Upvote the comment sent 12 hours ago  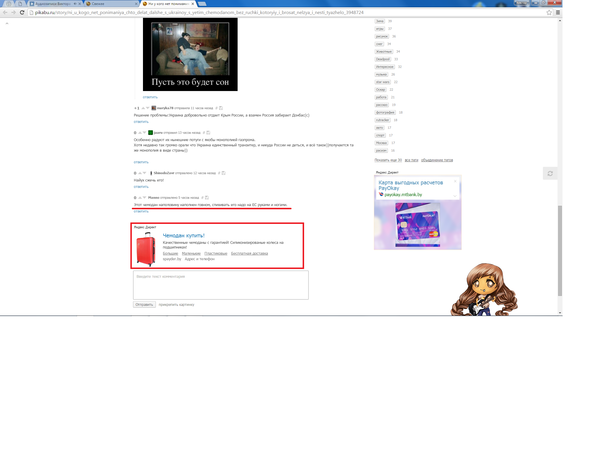(140, 173)
